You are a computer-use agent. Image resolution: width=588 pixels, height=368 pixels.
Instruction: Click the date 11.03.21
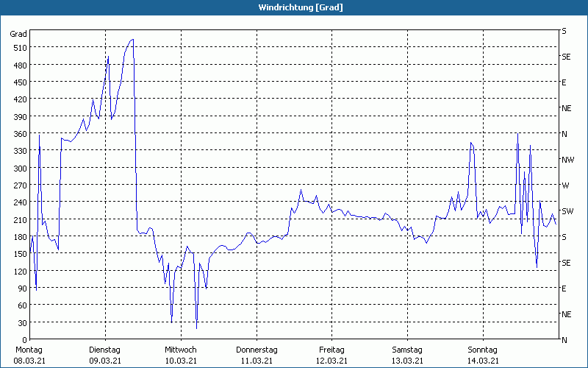pos(257,361)
